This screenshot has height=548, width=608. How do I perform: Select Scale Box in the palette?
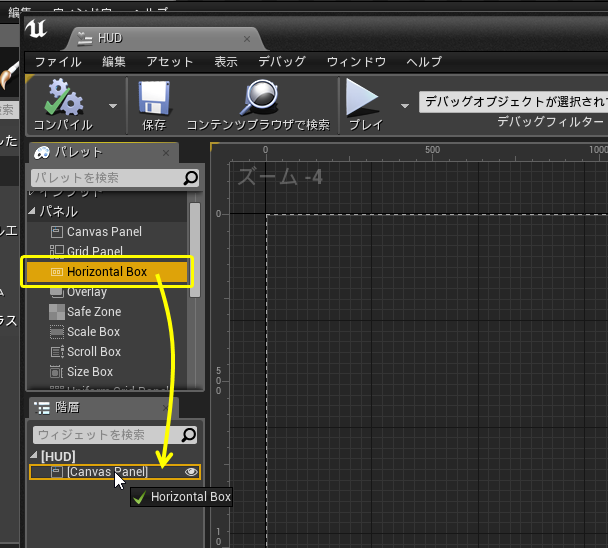click(93, 332)
